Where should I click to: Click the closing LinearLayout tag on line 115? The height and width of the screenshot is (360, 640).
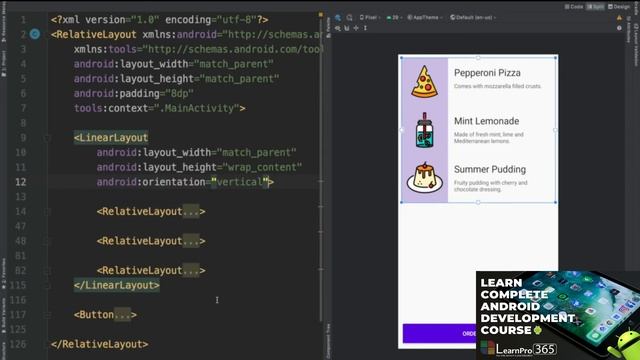[117, 285]
